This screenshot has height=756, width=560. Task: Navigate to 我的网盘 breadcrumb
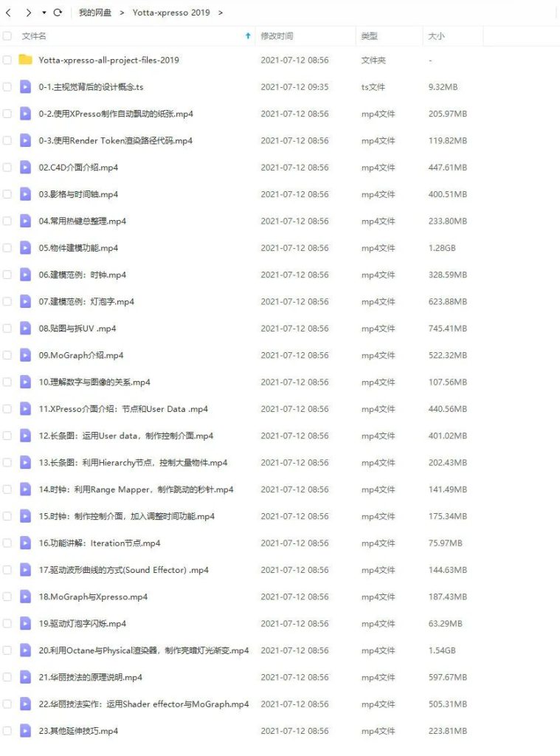95,13
